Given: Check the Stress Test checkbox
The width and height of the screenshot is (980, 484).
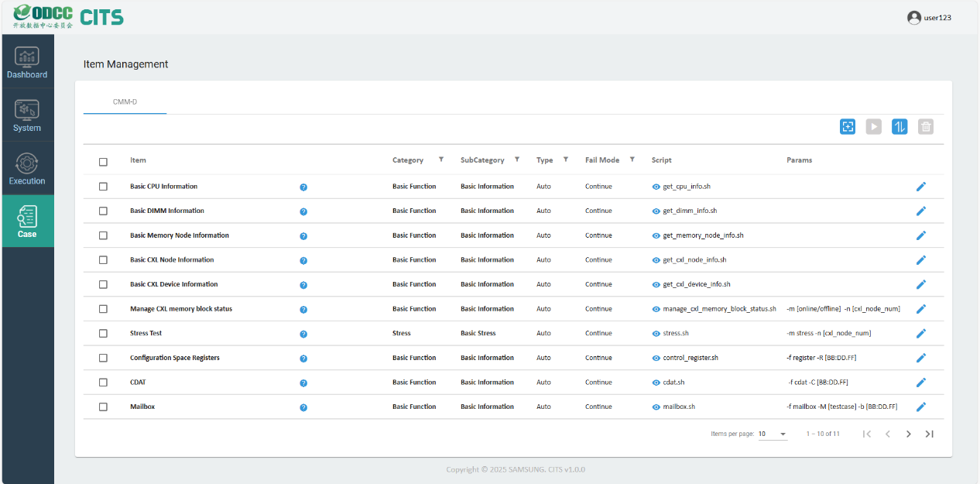Looking at the screenshot, I should click(x=103, y=333).
